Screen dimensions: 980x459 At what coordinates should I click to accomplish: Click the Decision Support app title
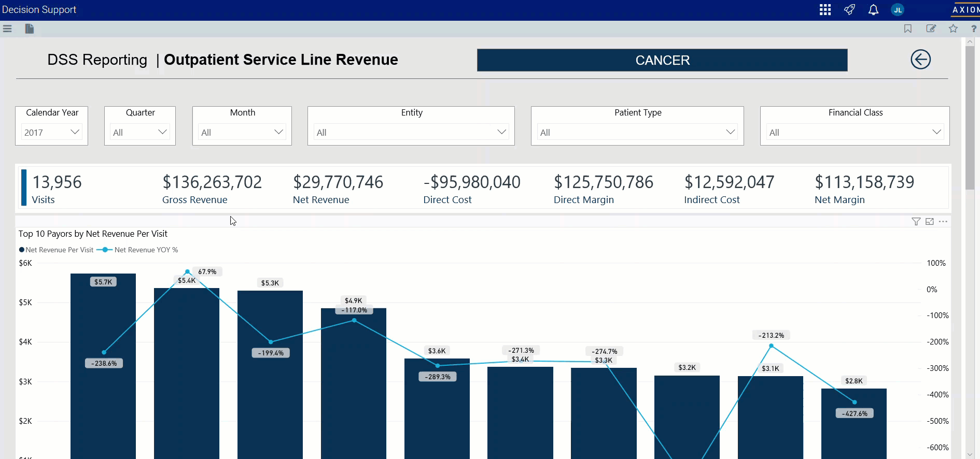(x=39, y=9)
